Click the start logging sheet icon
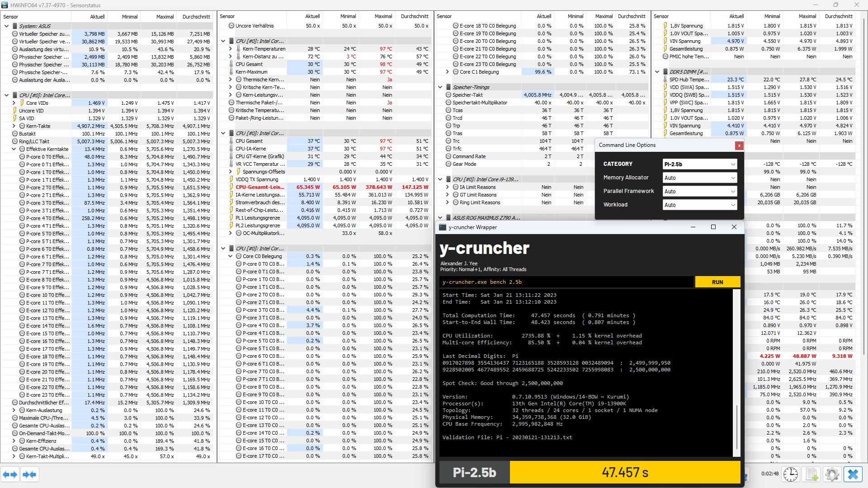868x488 pixels. (x=811, y=474)
